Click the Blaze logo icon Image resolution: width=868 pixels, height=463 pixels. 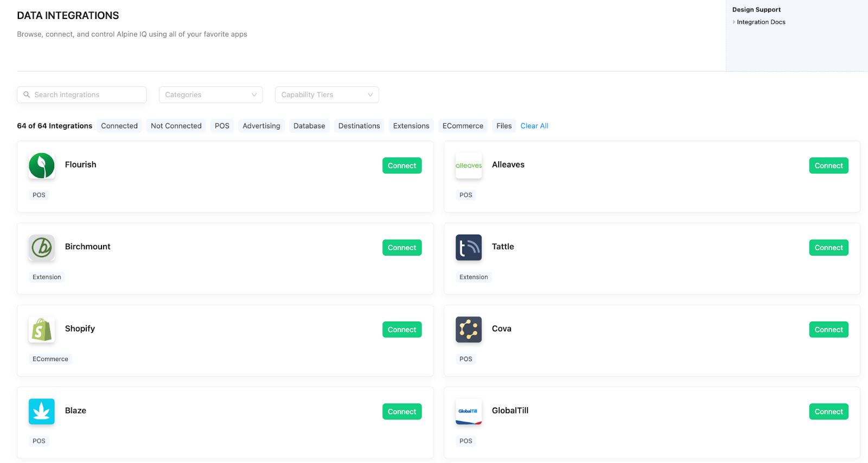pos(42,411)
